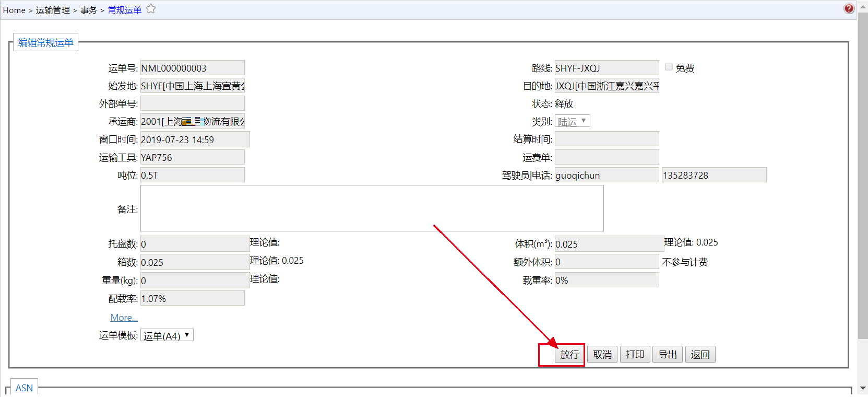Click the favorite star icon in breadcrumb

[151, 9]
